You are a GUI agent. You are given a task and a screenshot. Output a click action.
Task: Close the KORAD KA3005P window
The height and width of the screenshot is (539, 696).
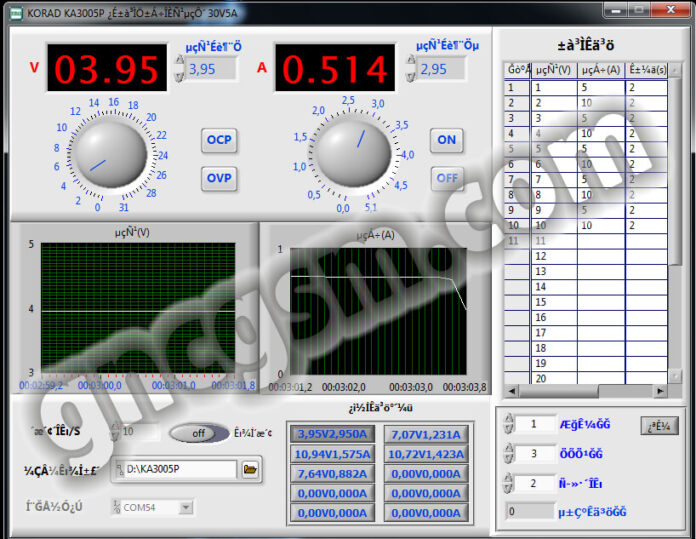point(671,10)
